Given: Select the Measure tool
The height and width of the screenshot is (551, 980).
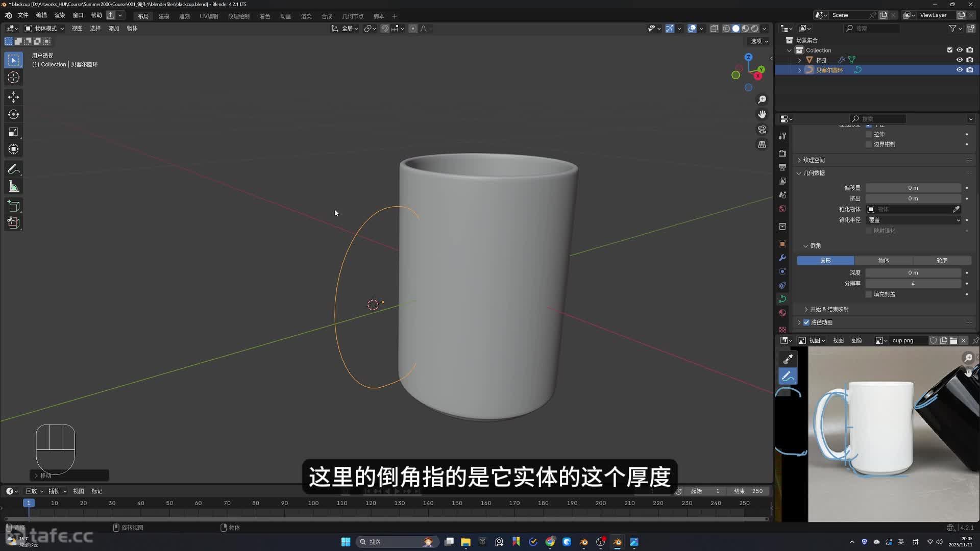Looking at the screenshot, I should (14, 187).
